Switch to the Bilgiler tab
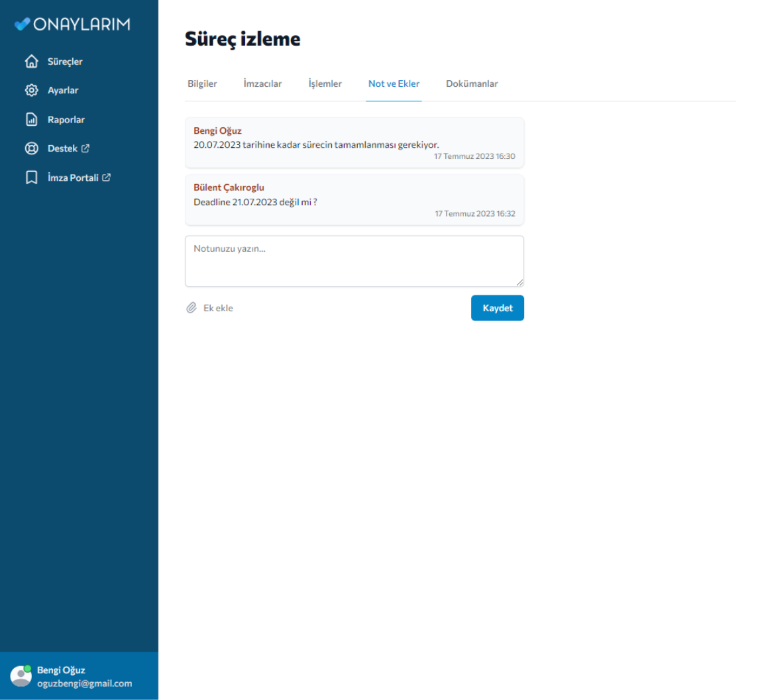The image size is (762, 700). click(x=202, y=84)
